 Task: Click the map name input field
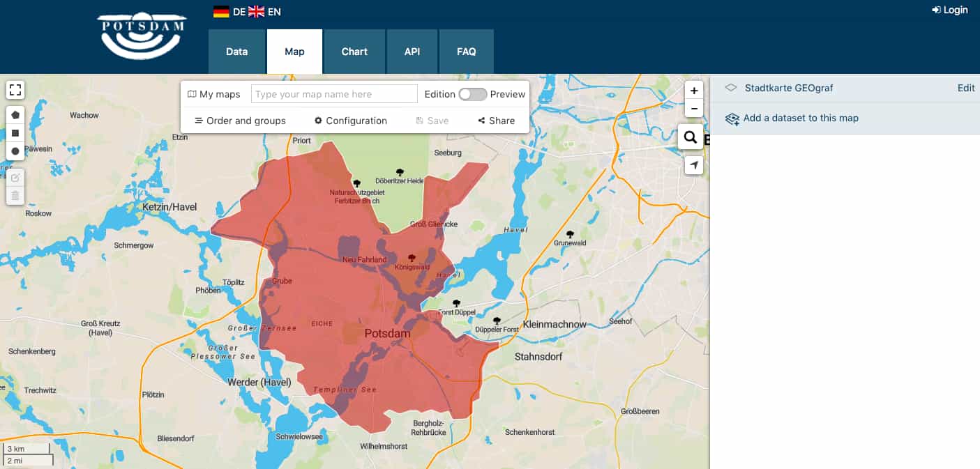point(334,94)
